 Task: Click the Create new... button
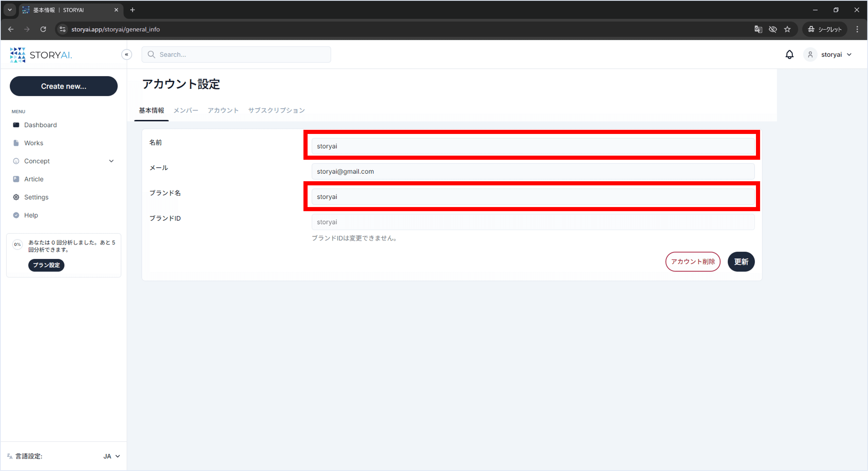(x=64, y=86)
